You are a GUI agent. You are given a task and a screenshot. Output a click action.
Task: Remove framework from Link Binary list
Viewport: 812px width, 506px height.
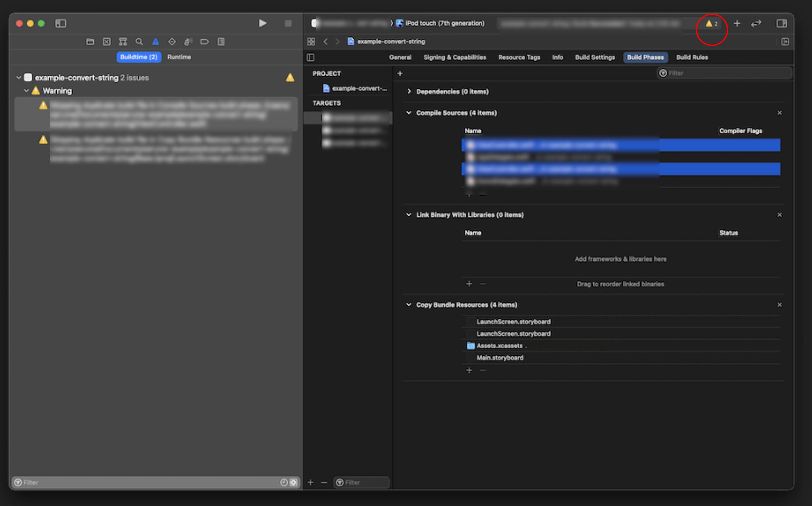483,284
